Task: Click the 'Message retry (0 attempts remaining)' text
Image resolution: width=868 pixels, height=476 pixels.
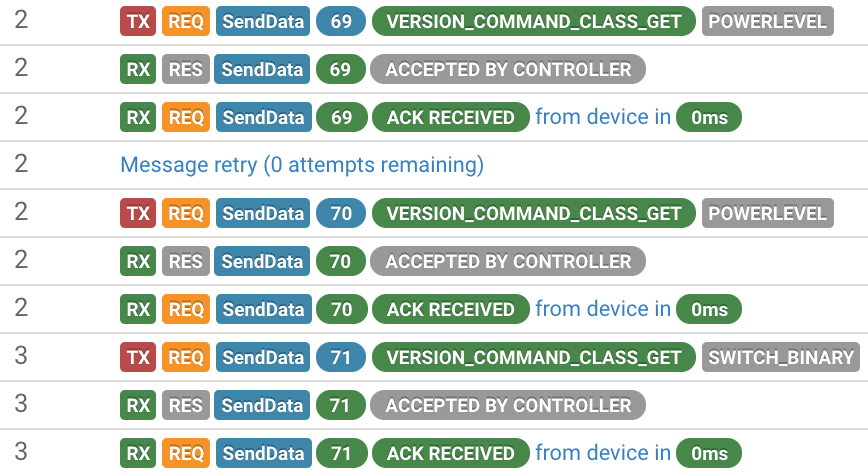Action: click(x=302, y=165)
